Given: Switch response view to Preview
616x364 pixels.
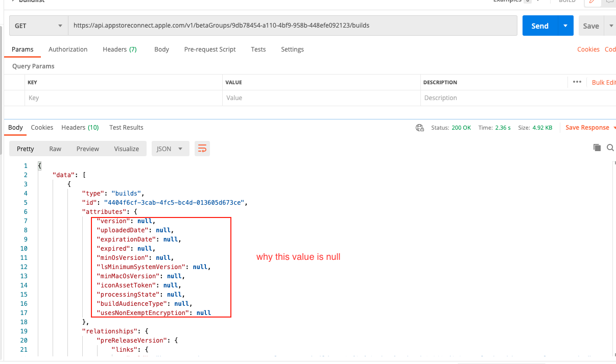Looking at the screenshot, I should click(x=87, y=149).
